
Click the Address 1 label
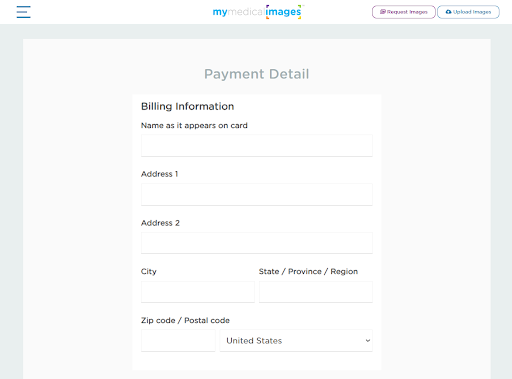160,174
